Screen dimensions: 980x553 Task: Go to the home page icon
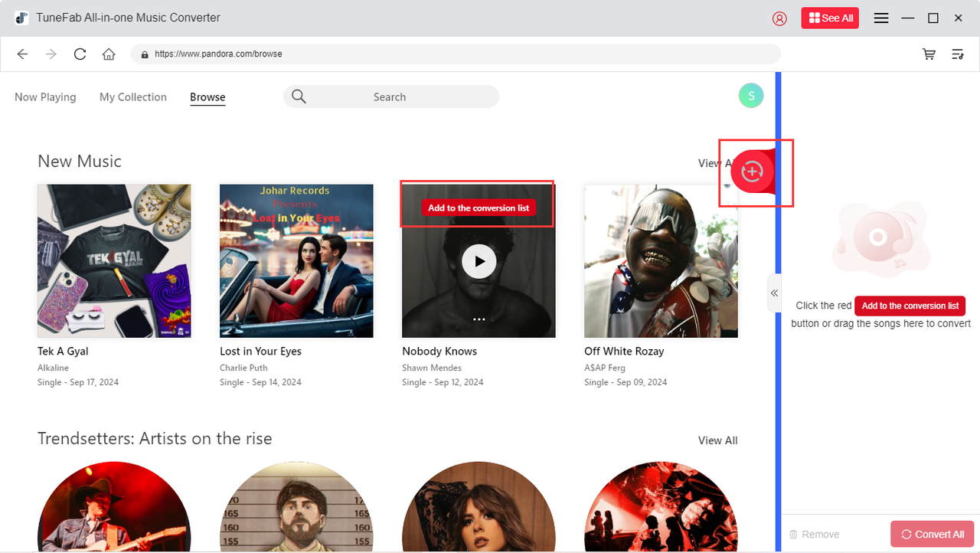pos(109,54)
